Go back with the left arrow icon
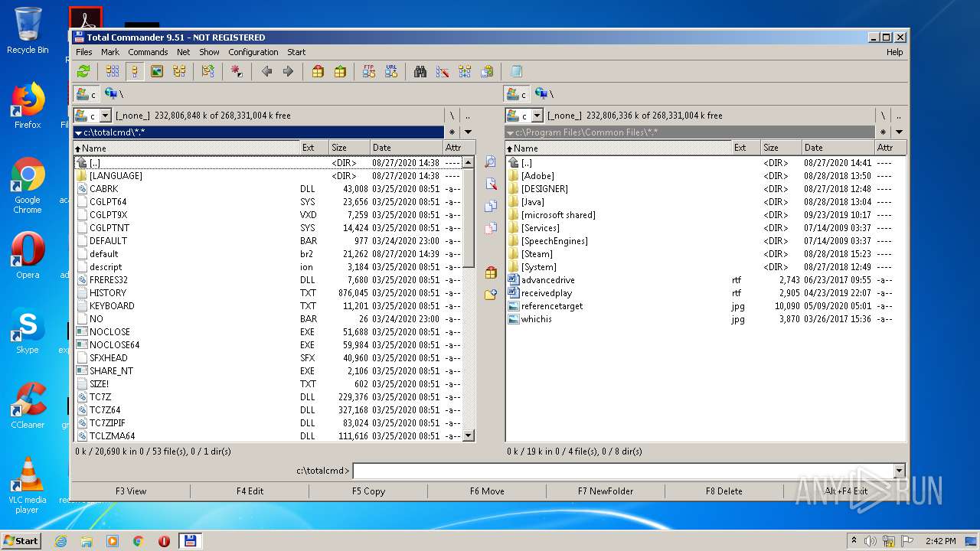The width and height of the screenshot is (980, 551). pyautogui.click(x=266, y=71)
